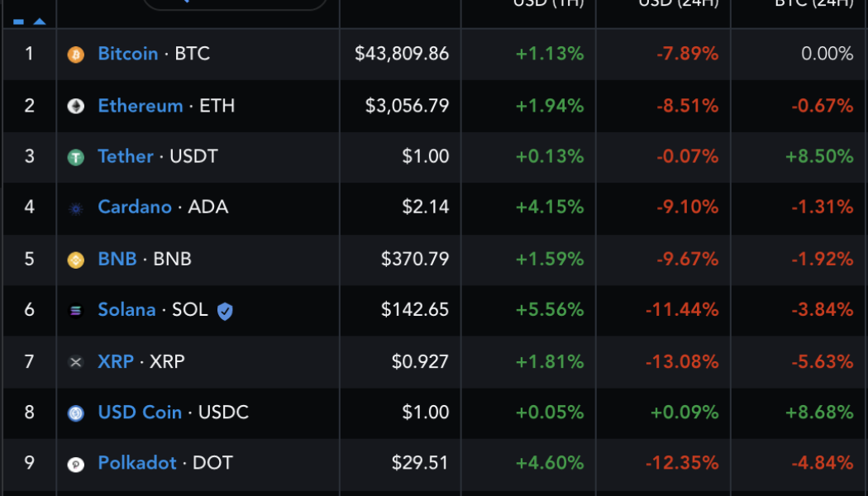Screen dimensions: 868x496
Task: Click the USD Coin icon
Action: (76, 413)
